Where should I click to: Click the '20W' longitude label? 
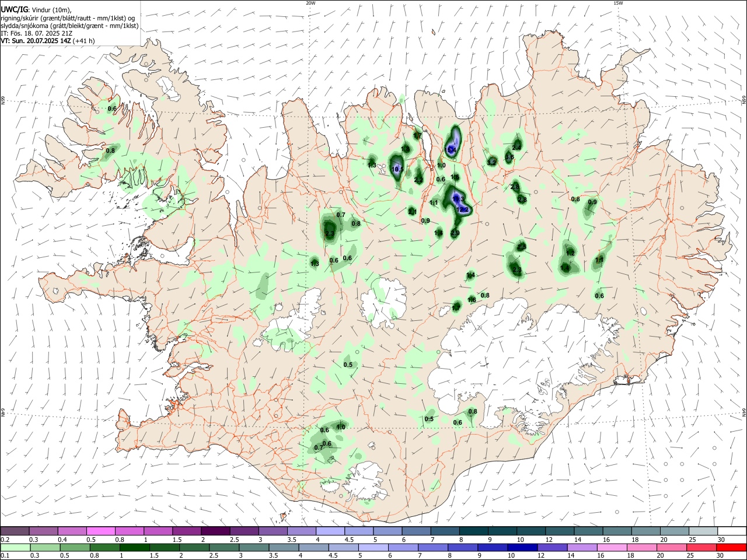coord(310,3)
